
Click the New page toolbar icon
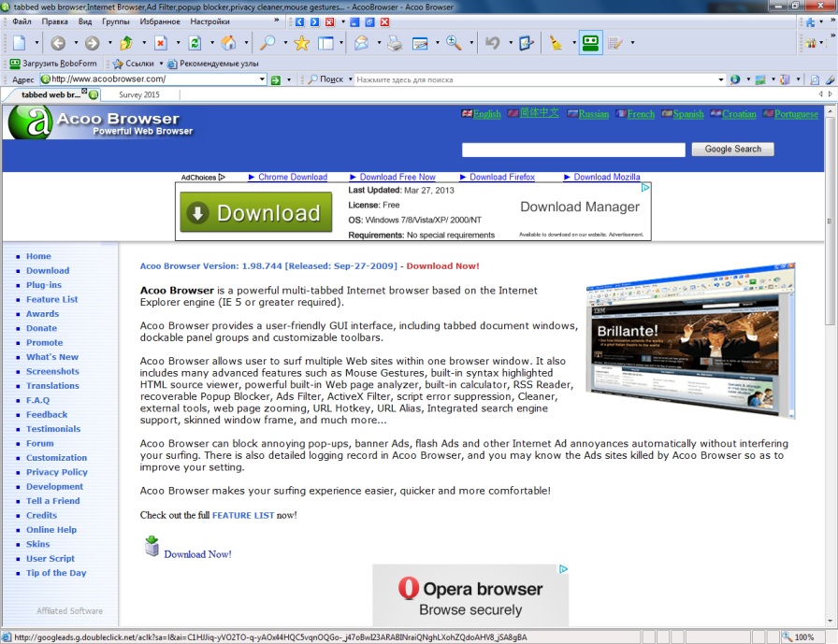tap(20, 43)
